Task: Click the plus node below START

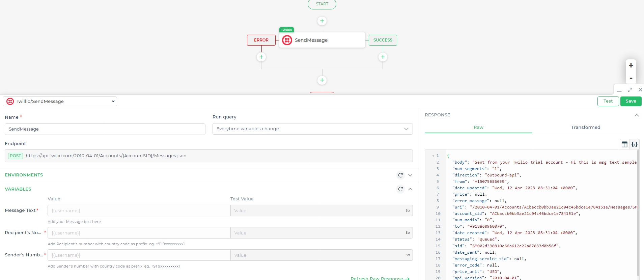Action: click(322, 21)
